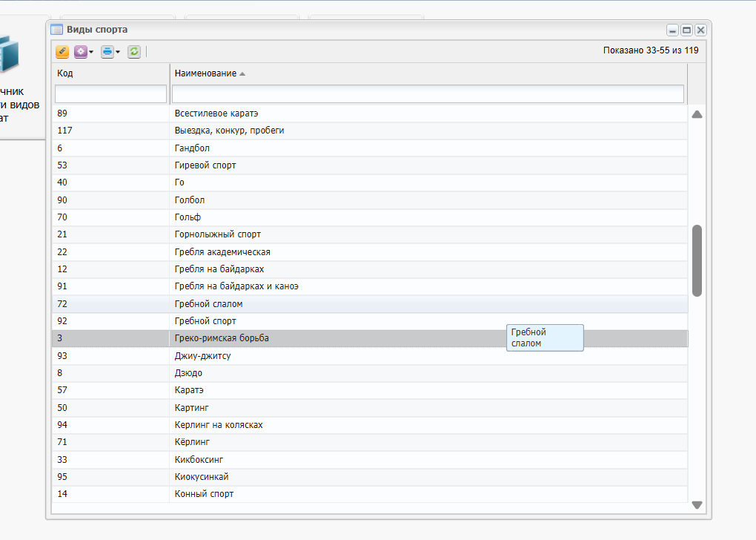
Task: Click the orange edit pencil toolbar icon
Action: coord(62,51)
